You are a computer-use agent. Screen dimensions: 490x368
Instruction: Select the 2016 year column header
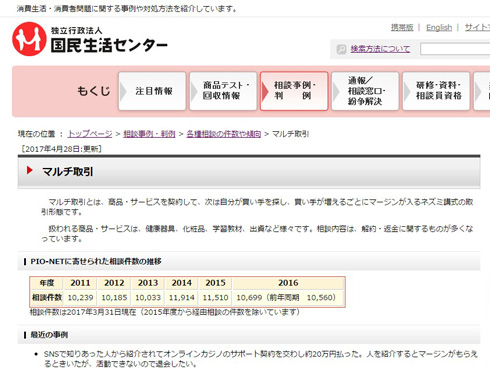click(x=288, y=283)
